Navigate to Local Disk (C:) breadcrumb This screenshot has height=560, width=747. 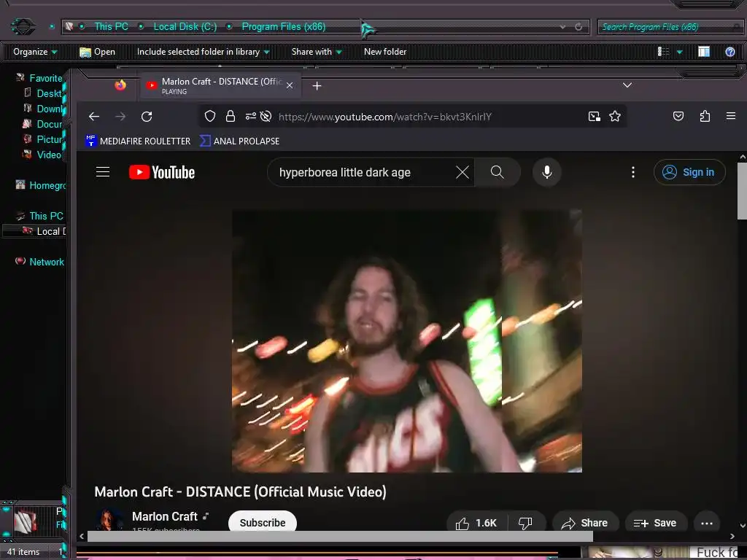(185, 27)
